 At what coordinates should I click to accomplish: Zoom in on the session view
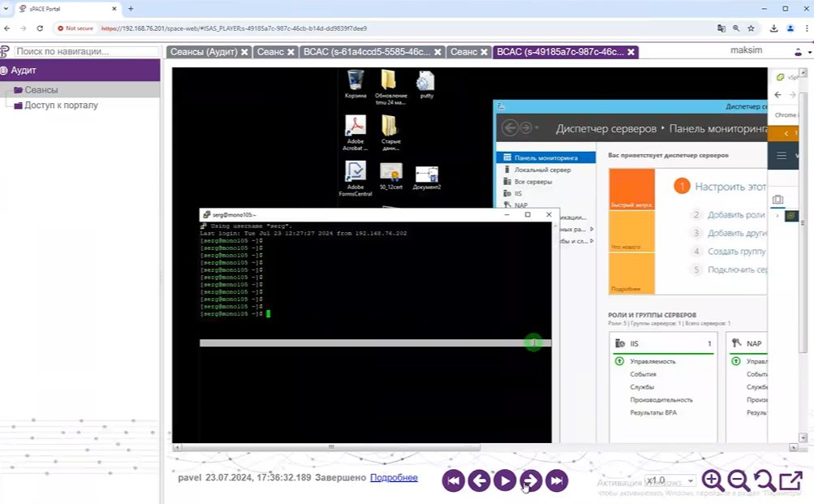click(x=713, y=480)
